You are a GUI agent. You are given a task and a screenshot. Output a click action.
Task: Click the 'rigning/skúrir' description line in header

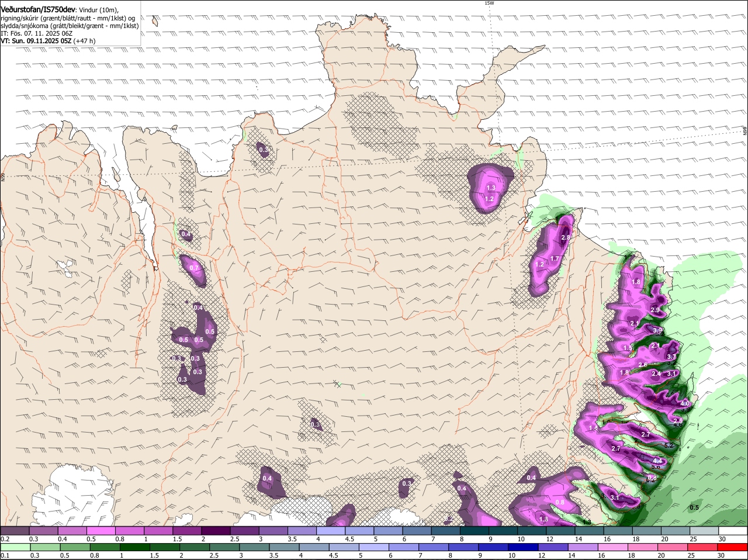(68, 18)
